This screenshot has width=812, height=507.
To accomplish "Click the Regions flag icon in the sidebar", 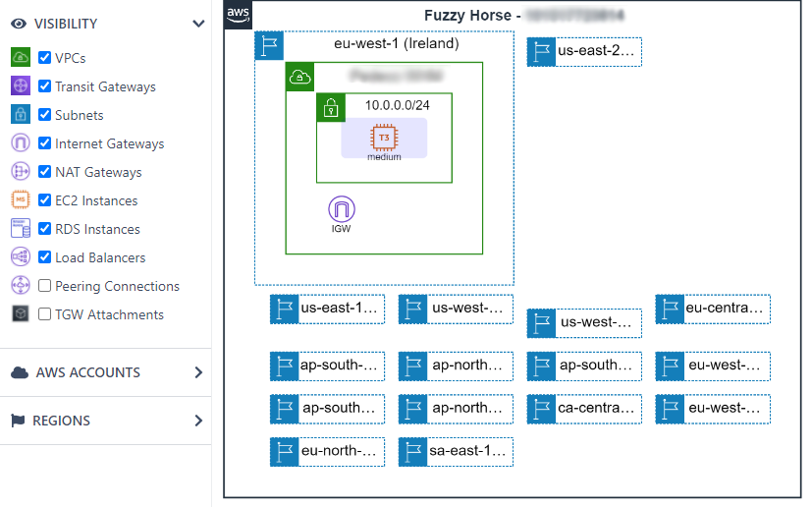I will click(18, 421).
